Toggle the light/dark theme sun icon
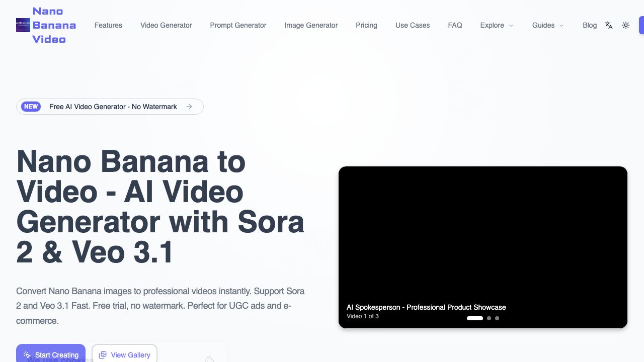The height and width of the screenshot is (362, 644). pos(626,25)
